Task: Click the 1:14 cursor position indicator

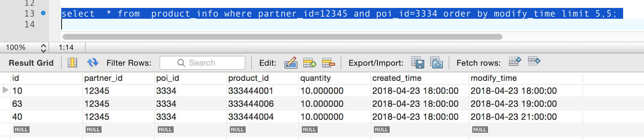Action: pos(66,48)
